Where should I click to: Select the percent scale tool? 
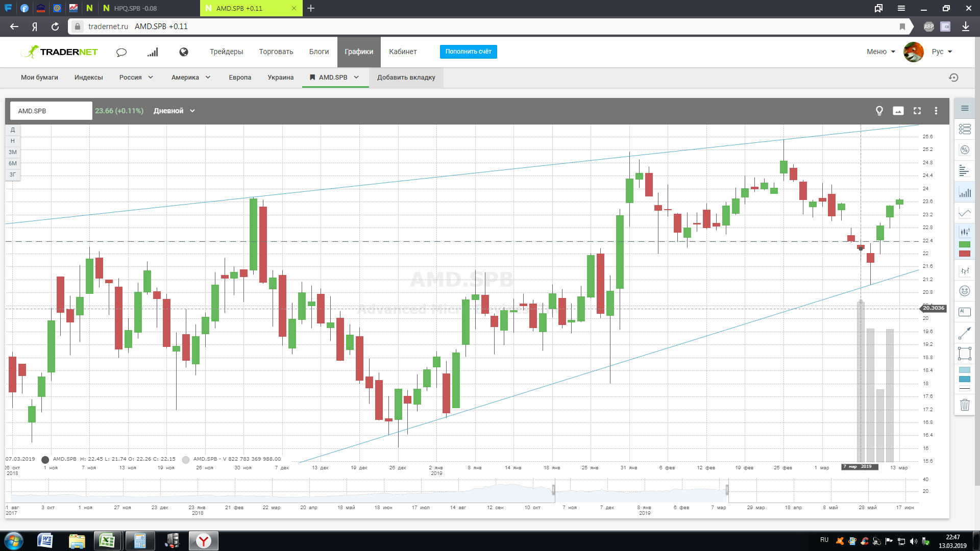click(x=965, y=150)
